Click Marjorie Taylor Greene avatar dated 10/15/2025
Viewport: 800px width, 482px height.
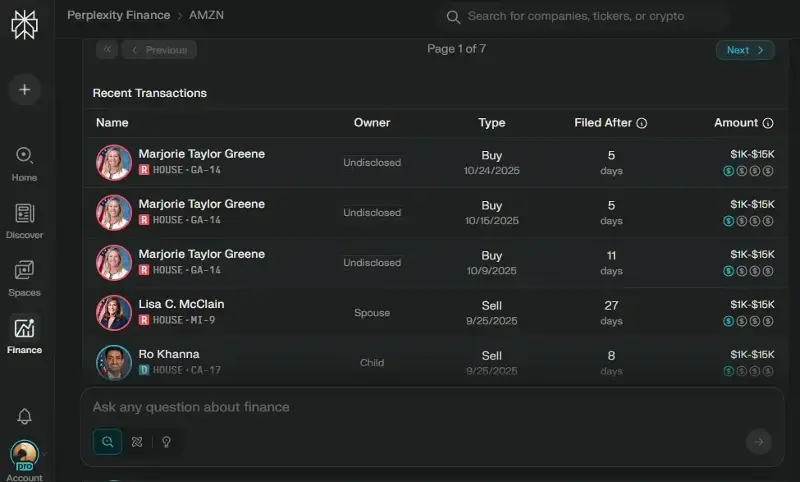tap(114, 213)
